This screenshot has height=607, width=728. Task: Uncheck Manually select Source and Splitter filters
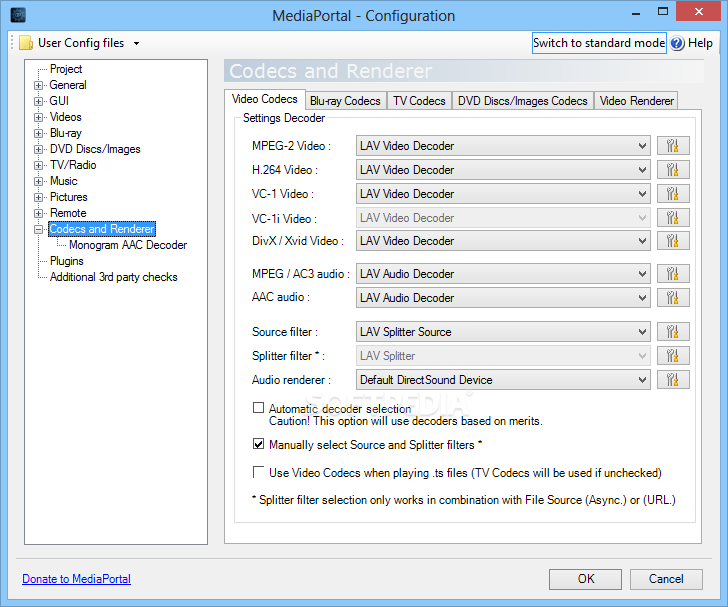pyautogui.click(x=259, y=444)
